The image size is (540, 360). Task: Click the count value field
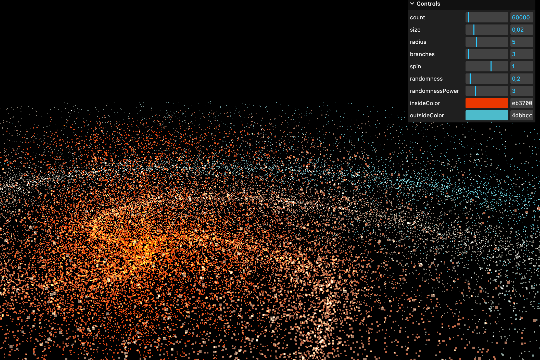(x=521, y=17)
